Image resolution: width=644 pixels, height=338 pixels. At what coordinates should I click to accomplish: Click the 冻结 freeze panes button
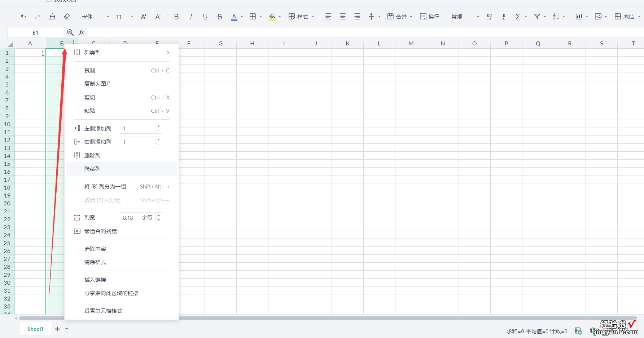625,17
